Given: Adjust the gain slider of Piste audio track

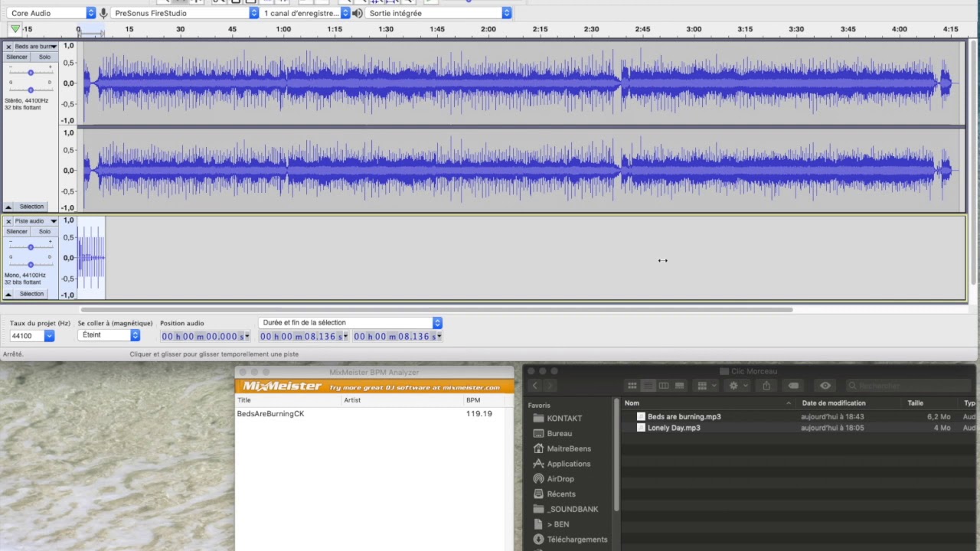Looking at the screenshot, I should pyautogui.click(x=31, y=246).
